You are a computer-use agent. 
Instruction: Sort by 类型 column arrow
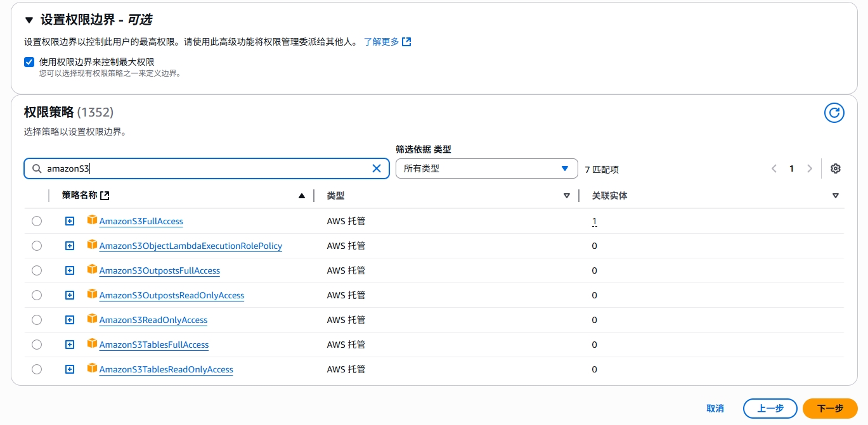567,196
